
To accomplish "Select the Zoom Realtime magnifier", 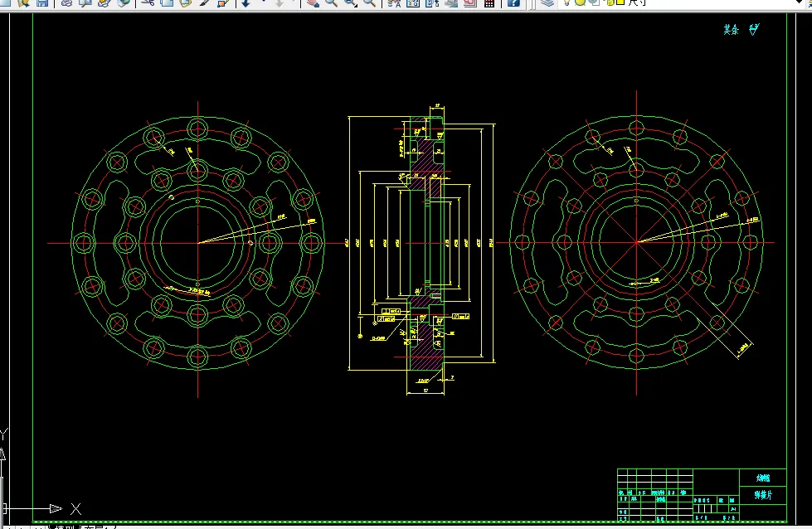I will pyautogui.click(x=332, y=2).
